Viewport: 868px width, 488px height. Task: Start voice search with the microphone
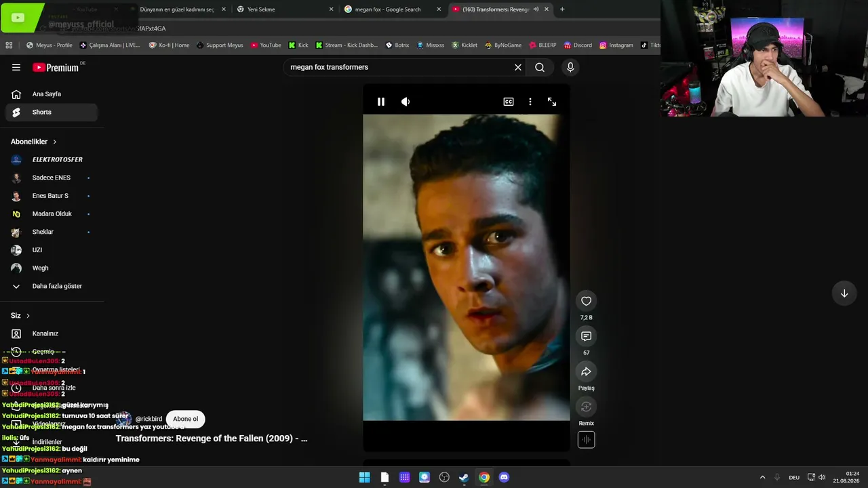570,67
